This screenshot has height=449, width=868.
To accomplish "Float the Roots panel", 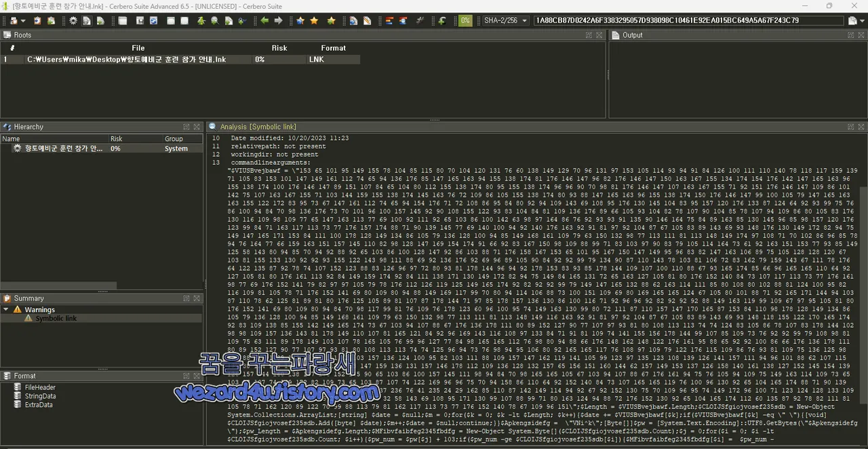I will pyautogui.click(x=589, y=35).
